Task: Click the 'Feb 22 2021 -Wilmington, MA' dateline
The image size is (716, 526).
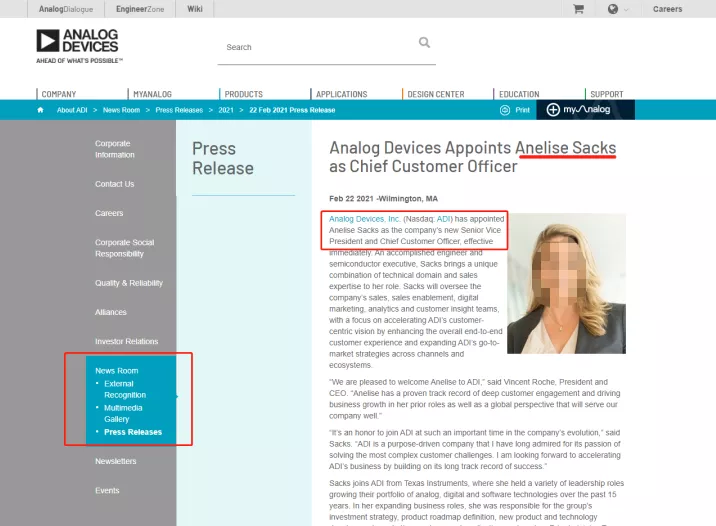Action: 383,199
